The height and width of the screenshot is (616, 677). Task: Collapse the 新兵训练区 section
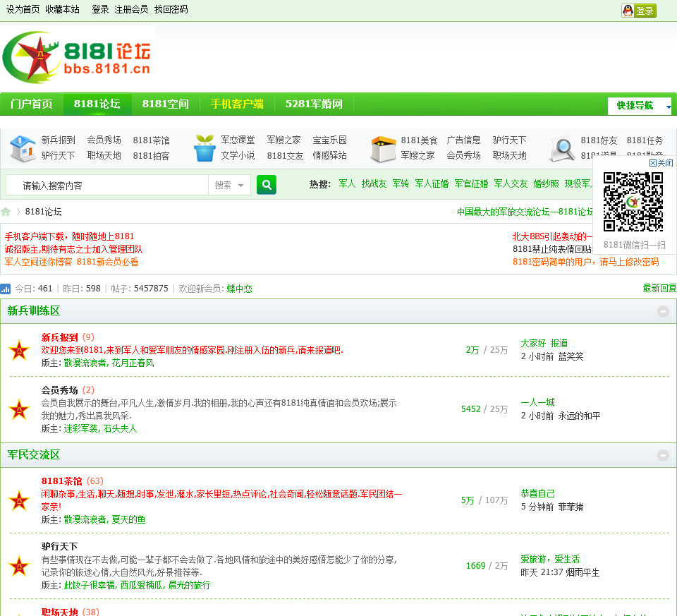tap(663, 311)
